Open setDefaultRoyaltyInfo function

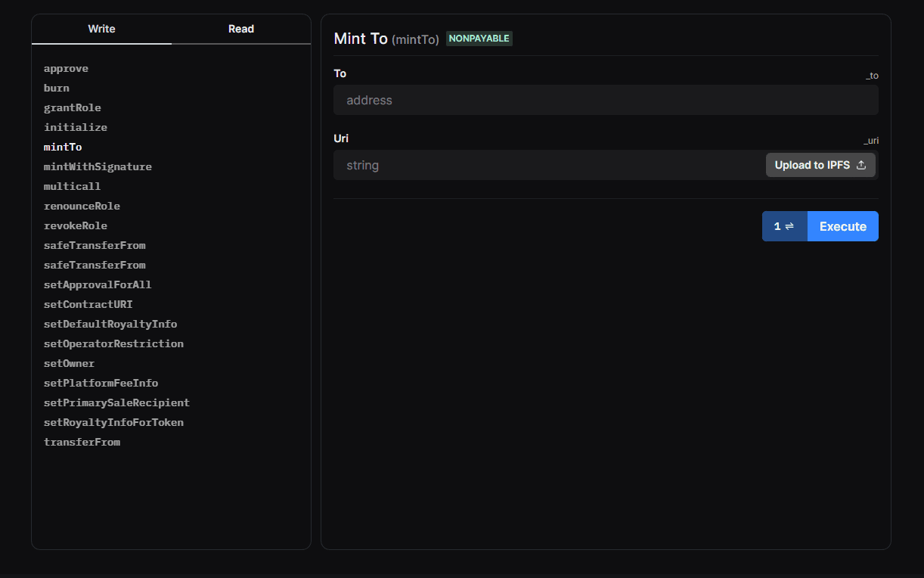tap(110, 324)
